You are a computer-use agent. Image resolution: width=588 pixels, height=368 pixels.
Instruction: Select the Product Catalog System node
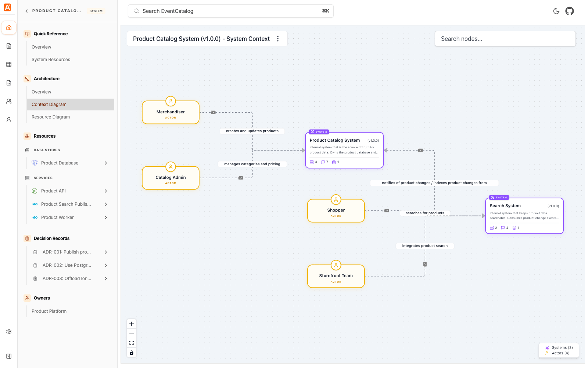[344, 150]
